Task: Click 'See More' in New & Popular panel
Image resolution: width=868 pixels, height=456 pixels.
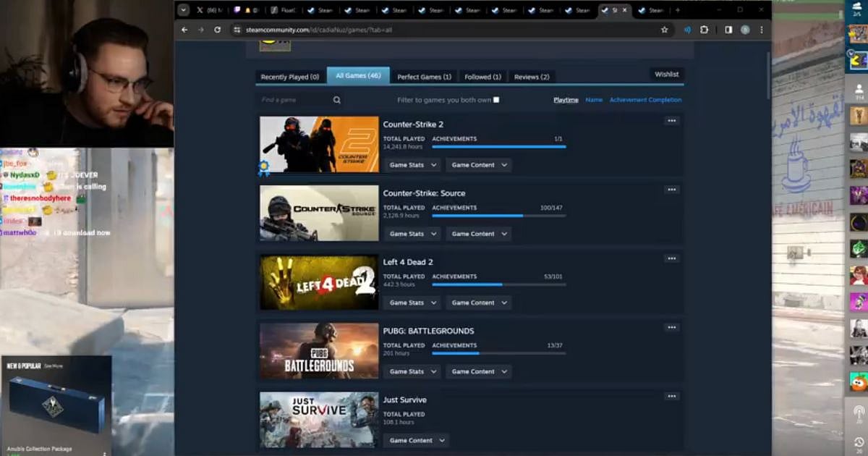Action: (53, 366)
